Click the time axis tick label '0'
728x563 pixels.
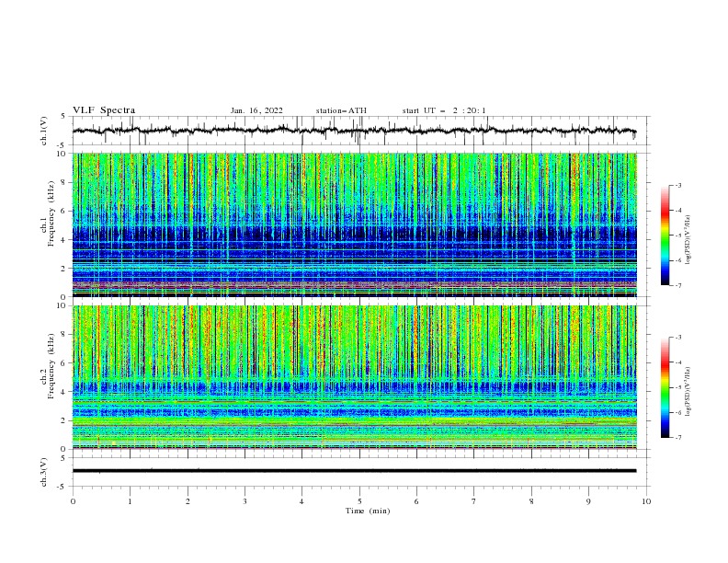pos(73,501)
